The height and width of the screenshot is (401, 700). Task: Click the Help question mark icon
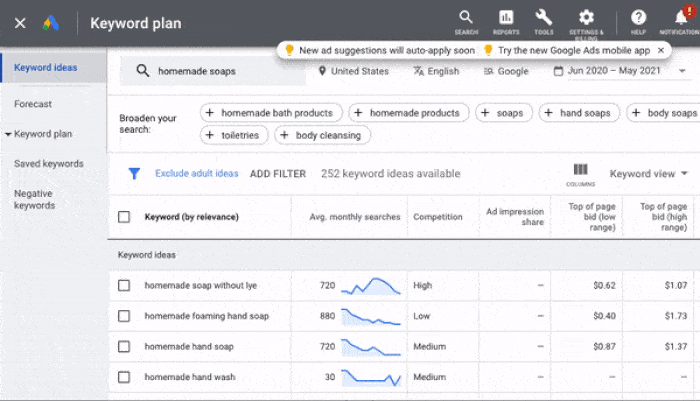[638, 17]
